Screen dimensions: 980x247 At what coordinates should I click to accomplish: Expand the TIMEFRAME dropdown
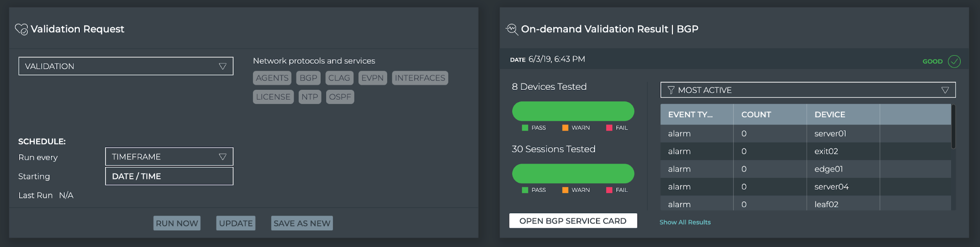pyautogui.click(x=169, y=157)
